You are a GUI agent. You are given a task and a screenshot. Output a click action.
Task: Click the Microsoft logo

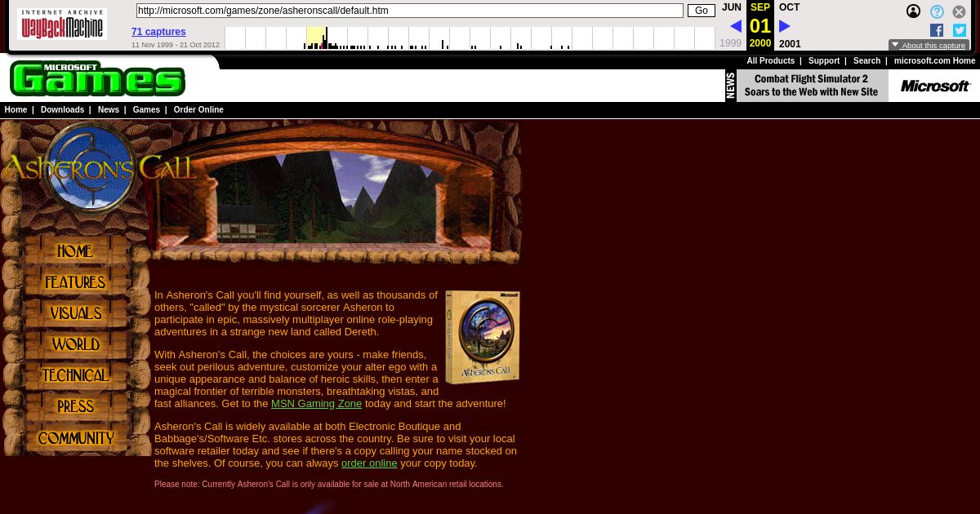[x=935, y=86]
